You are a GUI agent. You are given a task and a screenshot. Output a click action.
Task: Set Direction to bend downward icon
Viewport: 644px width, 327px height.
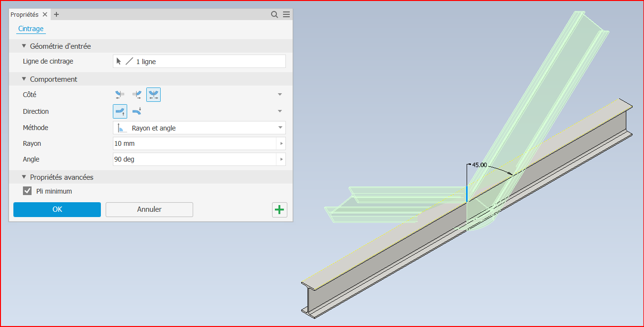point(137,111)
